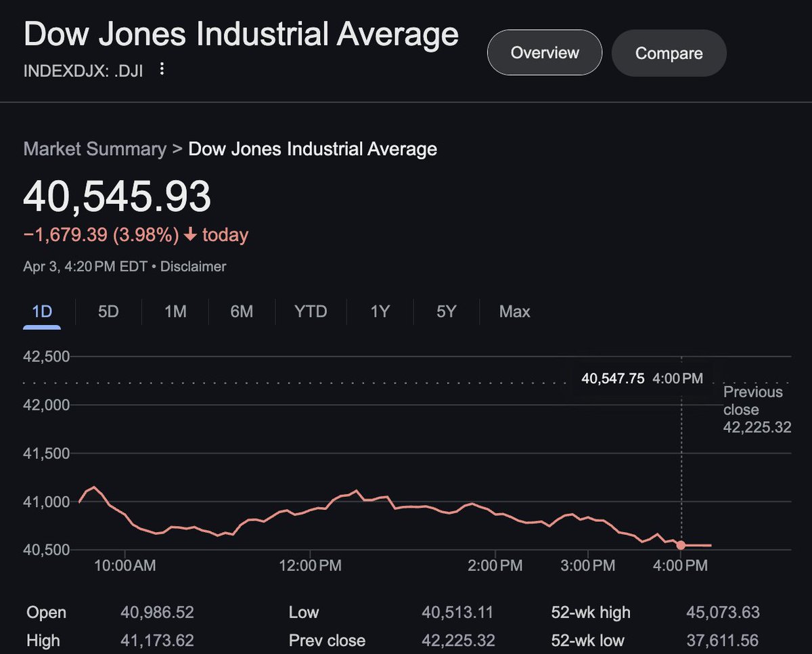Click the Prev close stat label
This screenshot has height=654, width=812.
point(327,640)
